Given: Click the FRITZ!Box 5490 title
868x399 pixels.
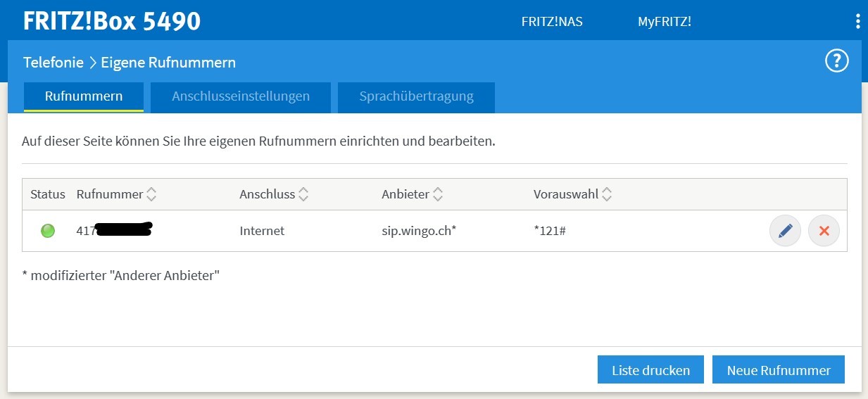Looking at the screenshot, I should click(x=112, y=20).
